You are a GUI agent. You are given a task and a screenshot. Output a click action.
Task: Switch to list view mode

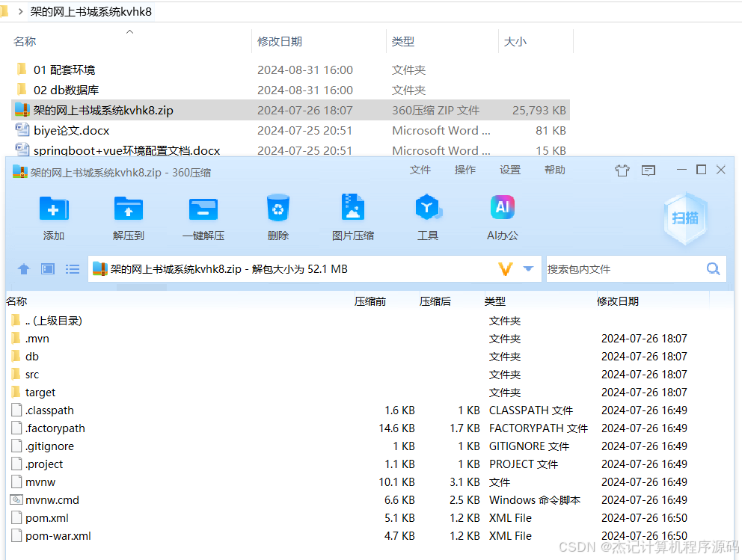click(73, 268)
